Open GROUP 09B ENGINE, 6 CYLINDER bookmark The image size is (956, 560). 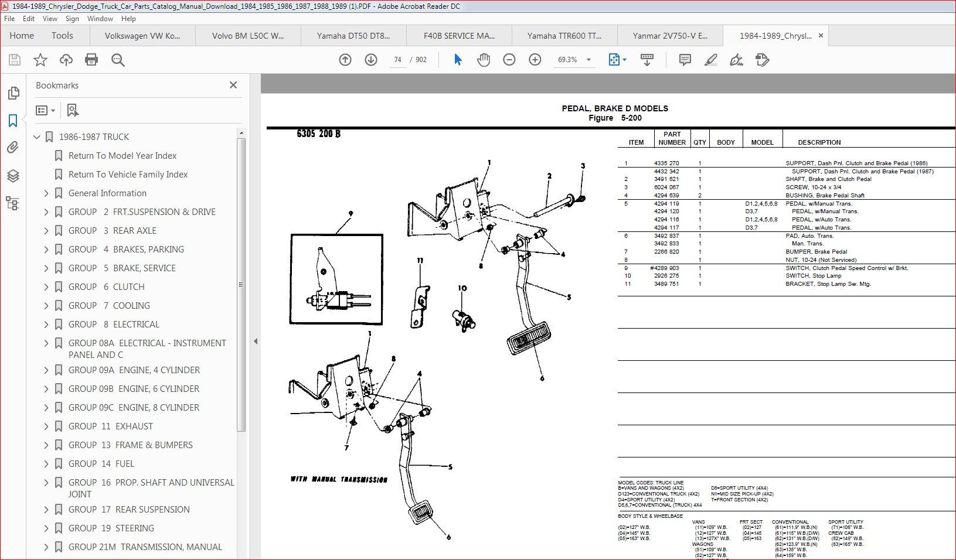pos(134,389)
